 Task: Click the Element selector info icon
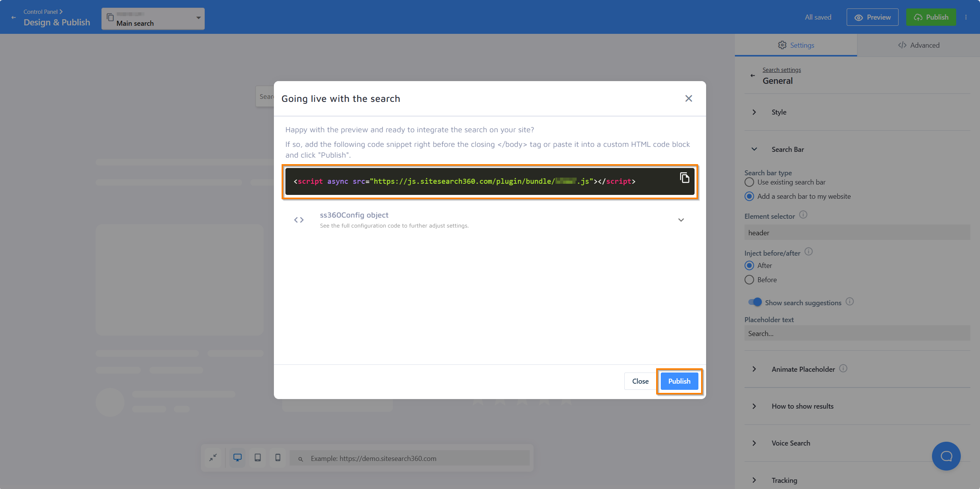803,215
